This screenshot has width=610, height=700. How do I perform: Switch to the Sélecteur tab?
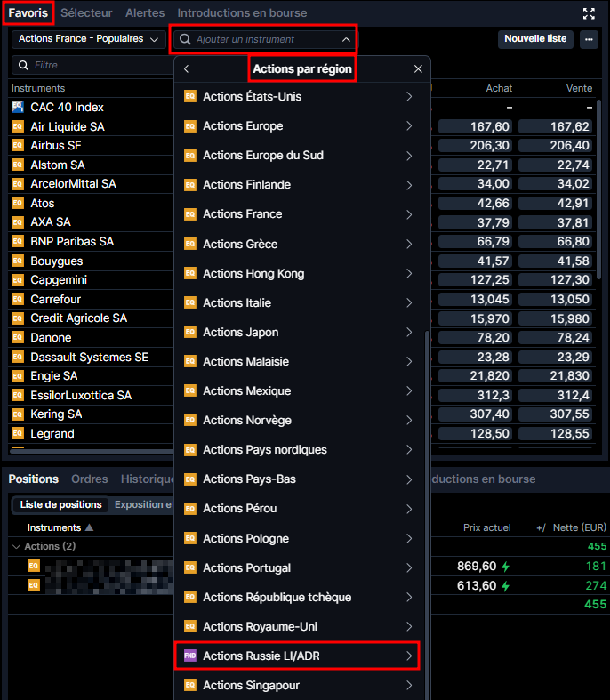[x=86, y=13]
